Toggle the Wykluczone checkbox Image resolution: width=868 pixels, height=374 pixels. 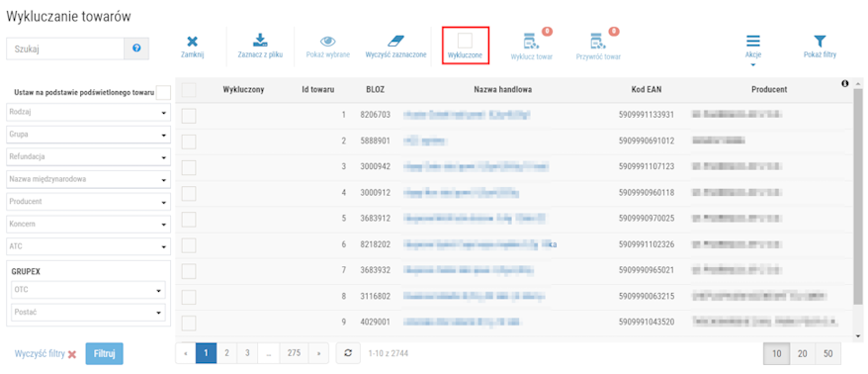click(465, 40)
